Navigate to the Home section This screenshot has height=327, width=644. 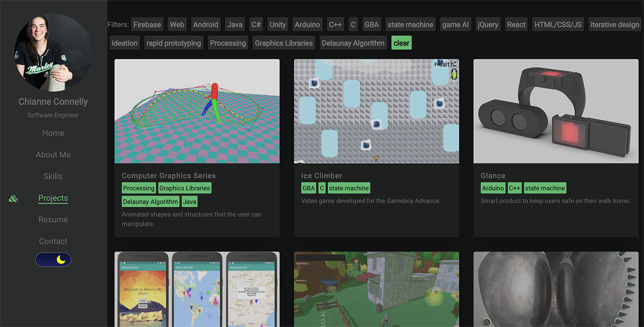tap(53, 133)
